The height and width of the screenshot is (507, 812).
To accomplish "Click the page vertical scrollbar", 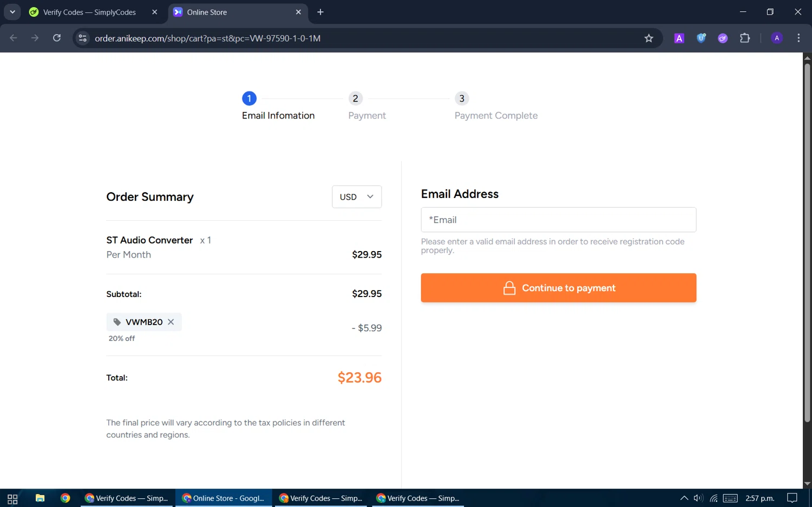I will pyautogui.click(x=807, y=243).
